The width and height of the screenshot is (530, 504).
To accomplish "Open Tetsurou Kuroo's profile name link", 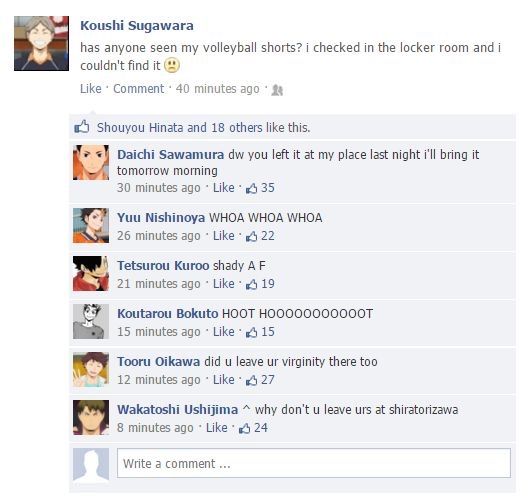I will click(x=163, y=266).
